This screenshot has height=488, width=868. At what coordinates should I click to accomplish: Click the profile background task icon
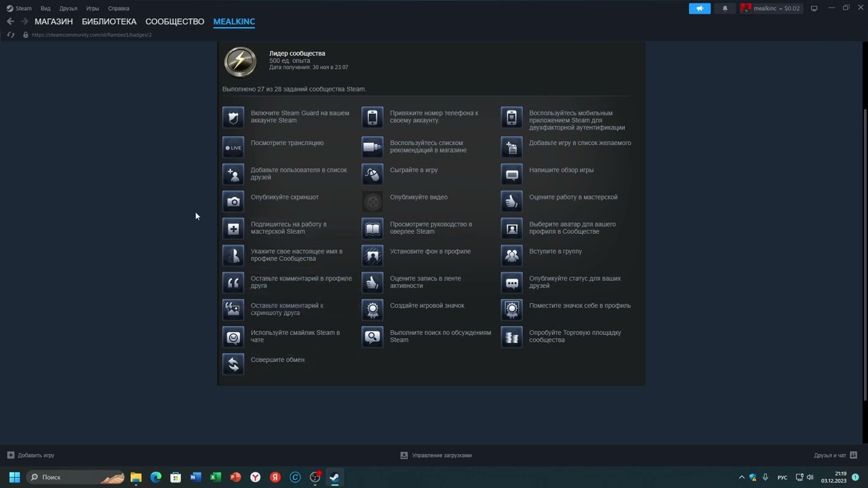(x=372, y=256)
